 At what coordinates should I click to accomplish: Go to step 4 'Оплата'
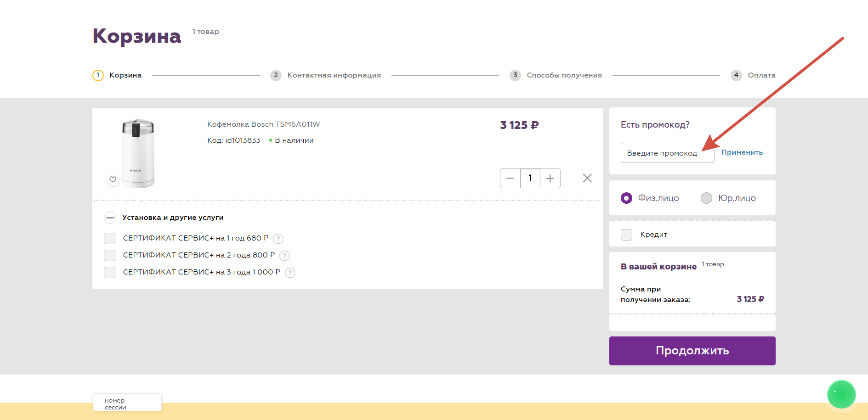pos(753,75)
